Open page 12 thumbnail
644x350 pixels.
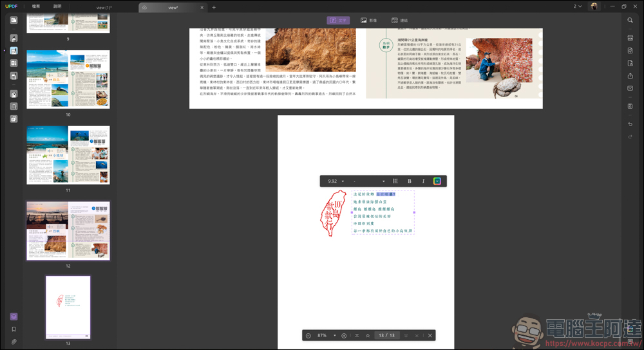click(x=68, y=230)
